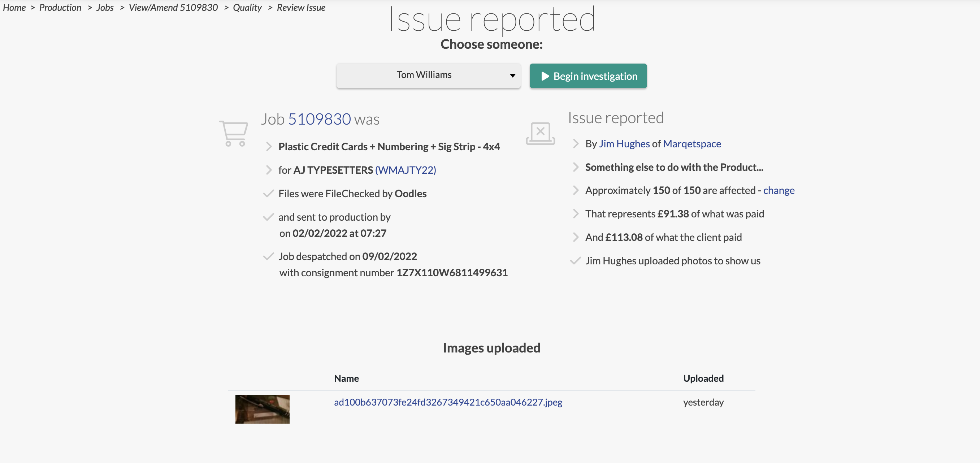The height and width of the screenshot is (463, 980).
Task: Click chevron beside Something else to do
Action: tap(576, 168)
